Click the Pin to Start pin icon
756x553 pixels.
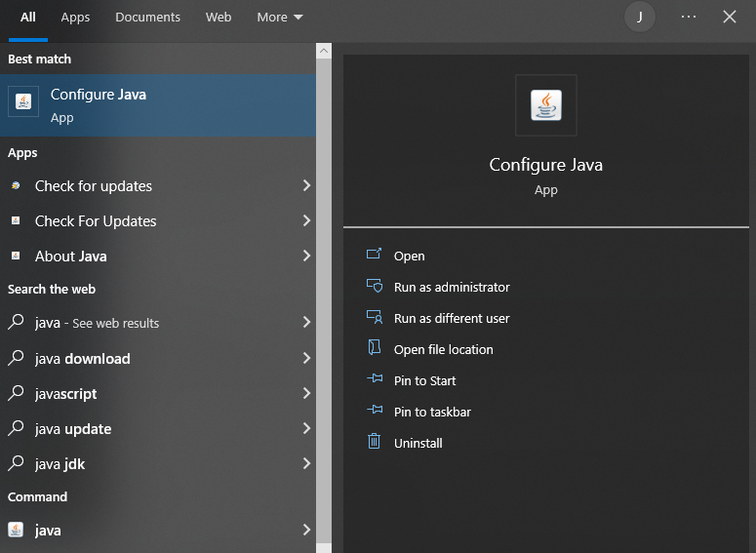[x=375, y=378]
